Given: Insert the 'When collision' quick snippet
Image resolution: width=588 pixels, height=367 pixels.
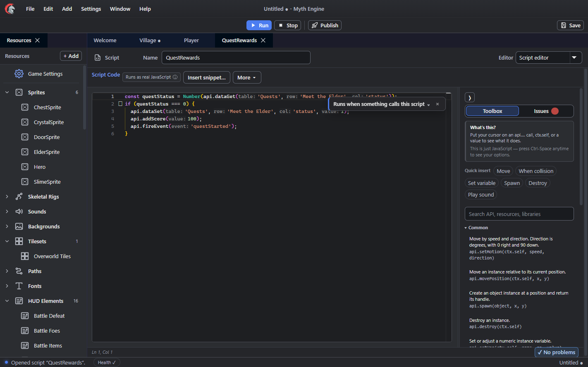Looking at the screenshot, I should 536,171.
